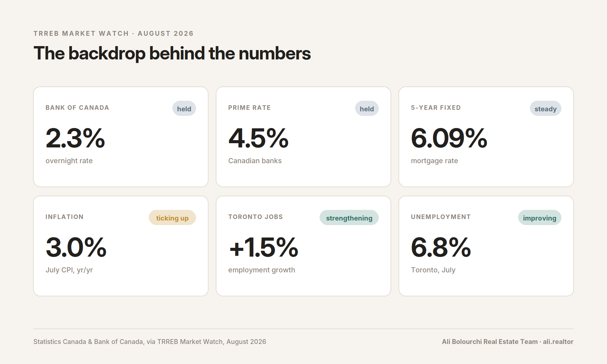Click the Statistics Canada source footnote

(150, 342)
